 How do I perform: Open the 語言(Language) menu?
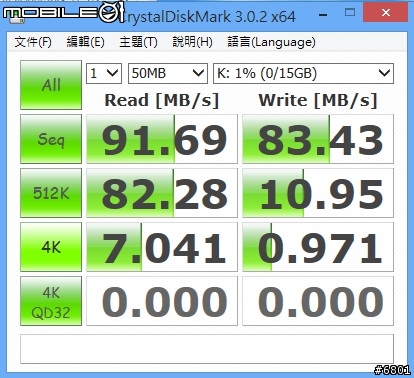(271, 42)
